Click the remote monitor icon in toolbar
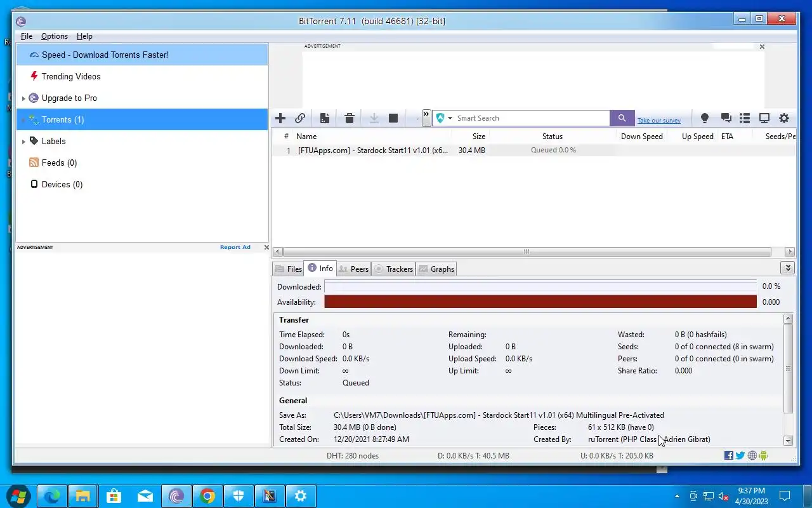812x508 pixels. 764,118
